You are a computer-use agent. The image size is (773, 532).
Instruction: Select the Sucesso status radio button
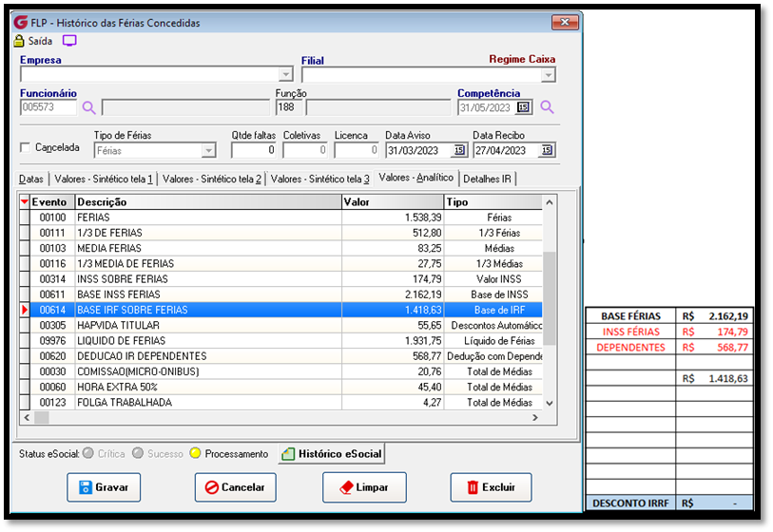tap(138, 453)
